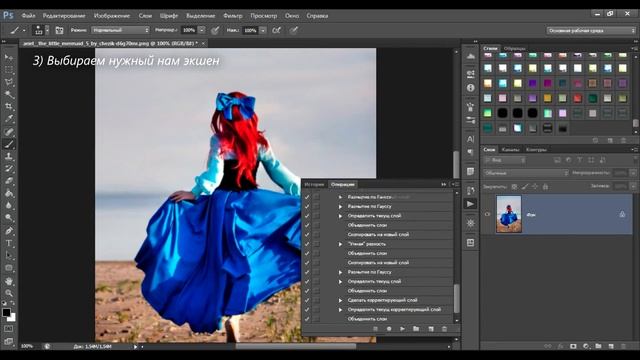
Task: Select the Eyedropper tool
Action: pyautogui.click(x=9, y=119)
